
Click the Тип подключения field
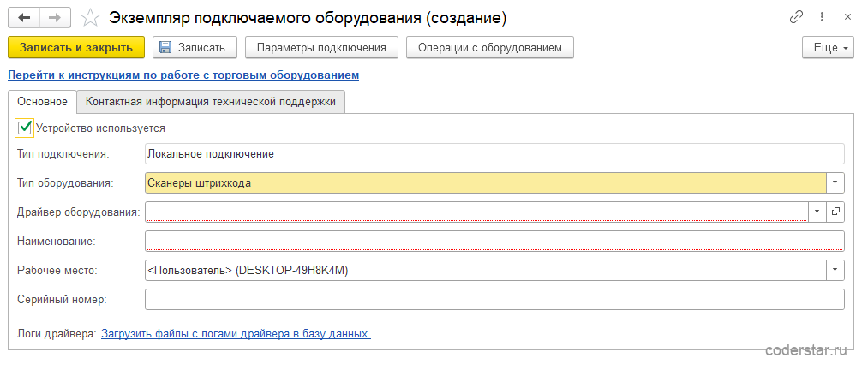pos(495,154)
